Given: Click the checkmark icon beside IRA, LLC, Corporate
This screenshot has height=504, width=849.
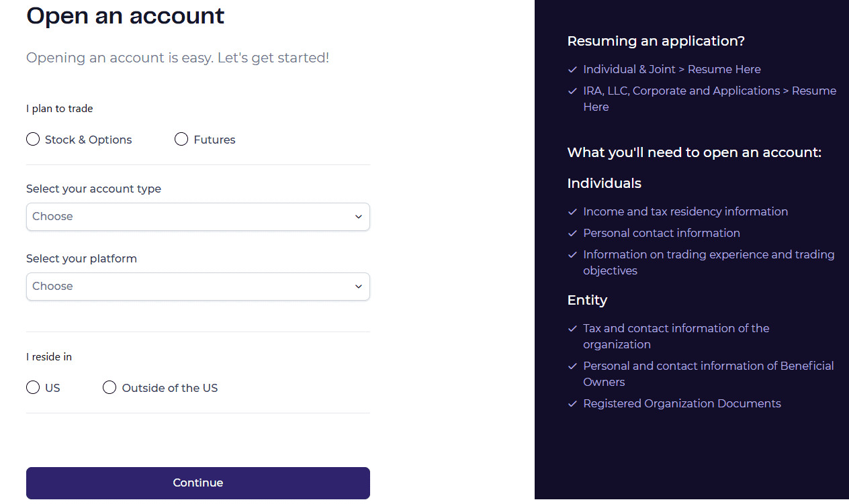Looking at the screenshot, I should 573,91.
